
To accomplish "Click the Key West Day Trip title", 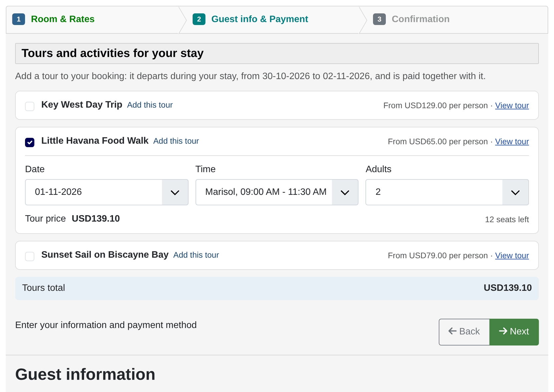I will click(x=82, y=104).
